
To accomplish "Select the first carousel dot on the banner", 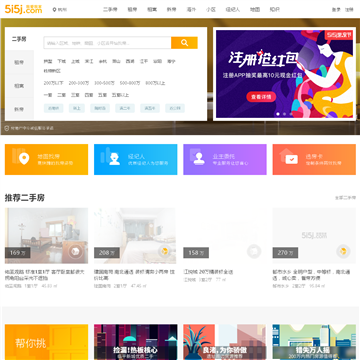I will pyautogui.click(x=278, y=114).
